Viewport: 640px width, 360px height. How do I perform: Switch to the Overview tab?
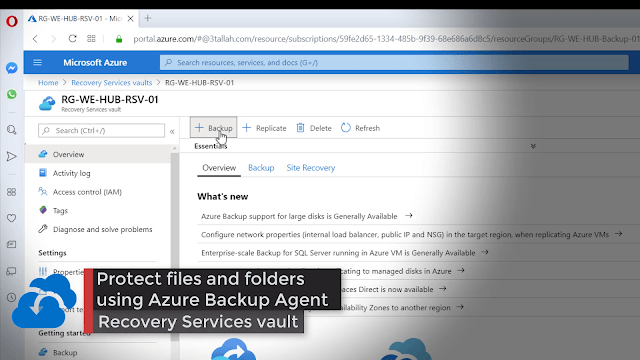219,168
